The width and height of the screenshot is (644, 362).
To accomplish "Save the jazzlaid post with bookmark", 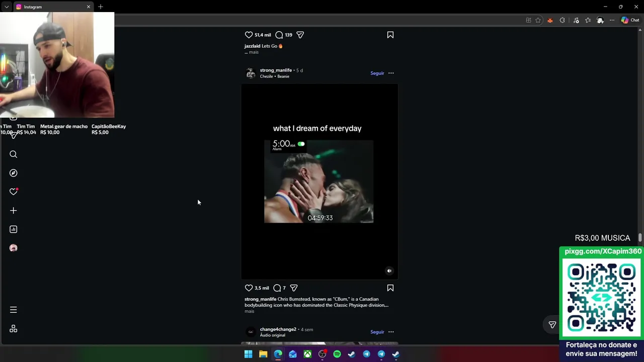I will tap(390, 35).
